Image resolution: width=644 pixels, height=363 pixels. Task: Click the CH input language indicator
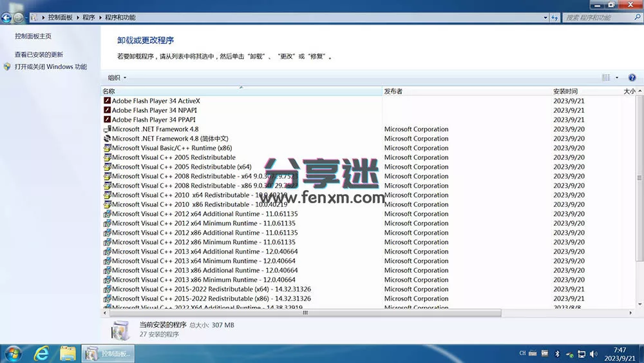click(522, 353)
